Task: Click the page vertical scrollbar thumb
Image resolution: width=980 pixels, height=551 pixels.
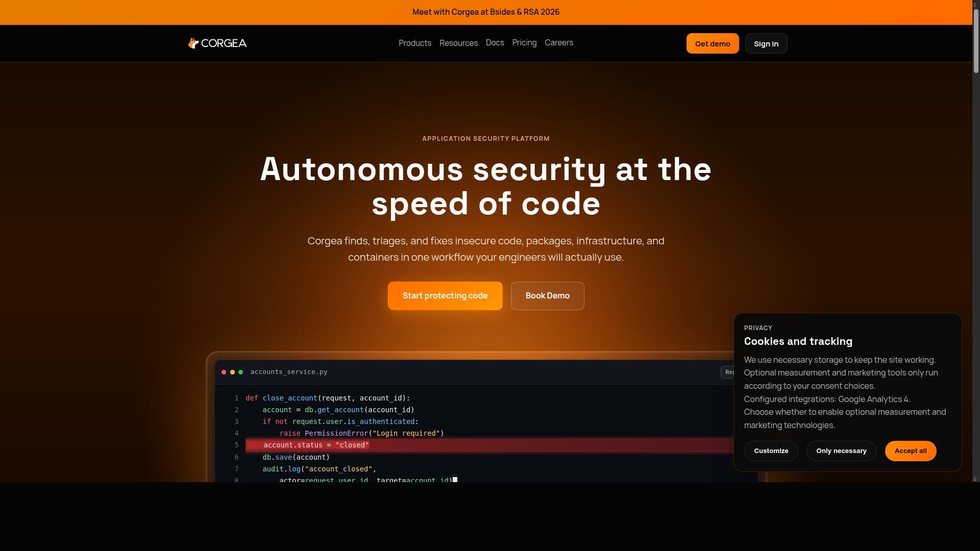Action: [975, 41]
